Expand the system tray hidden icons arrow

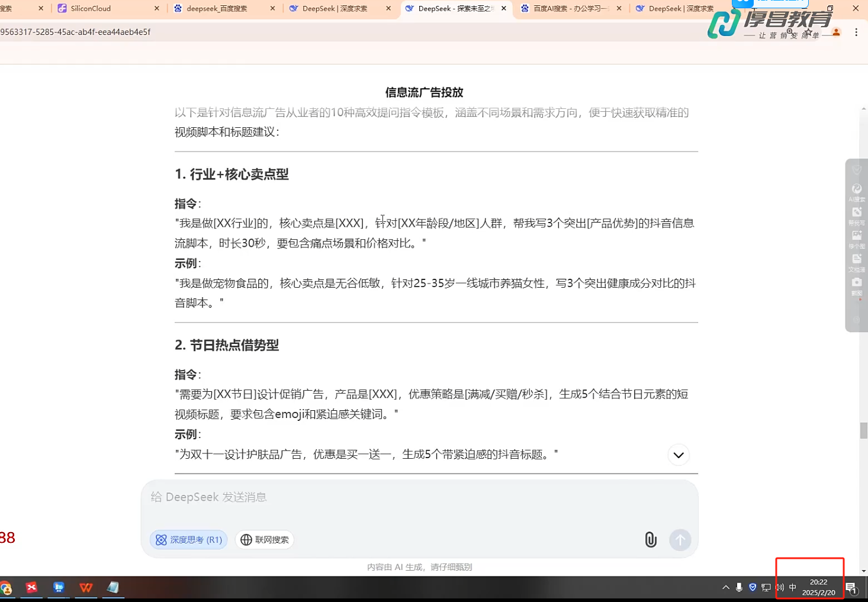(x=725, y=587)
